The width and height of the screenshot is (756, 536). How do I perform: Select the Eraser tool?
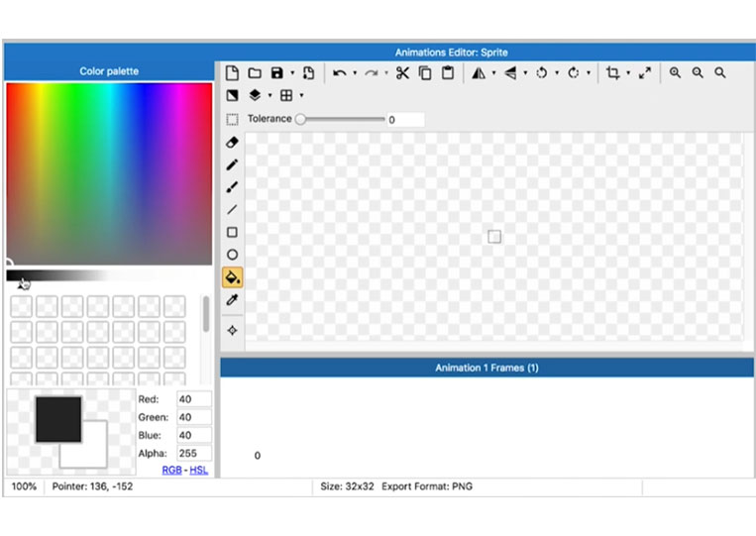(232, 143)
